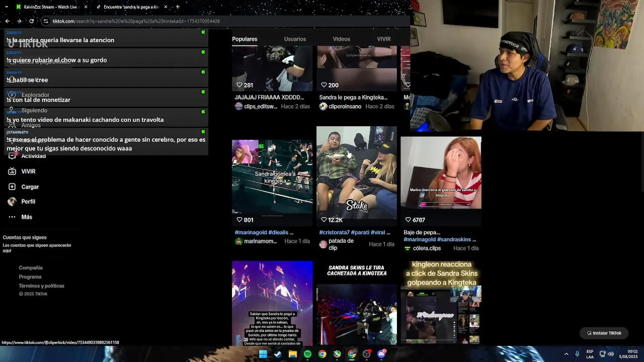Open the Perfil avatar icon
The width and height of the screenshot is (644, 362).
pyautogui.click(x=12, y=202)
